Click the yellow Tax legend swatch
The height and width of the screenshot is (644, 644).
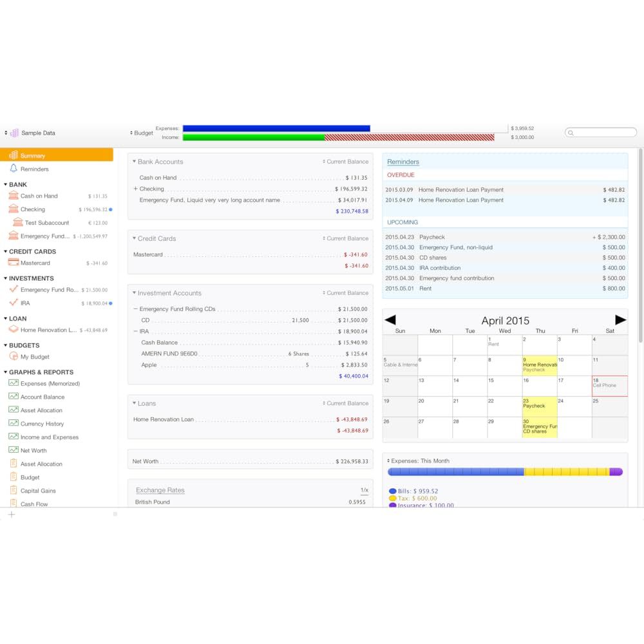click(x=392, y=498)
